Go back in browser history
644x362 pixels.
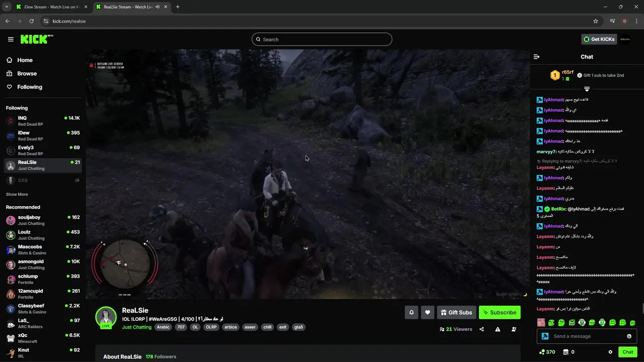click(x=7, y=21)
